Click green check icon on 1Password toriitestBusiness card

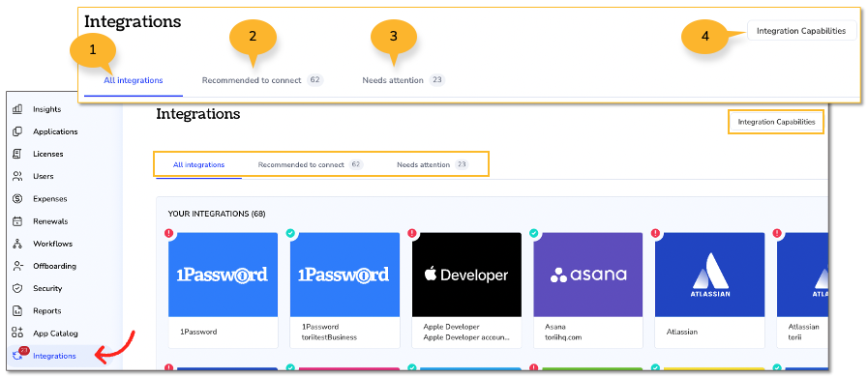point(290,233)
